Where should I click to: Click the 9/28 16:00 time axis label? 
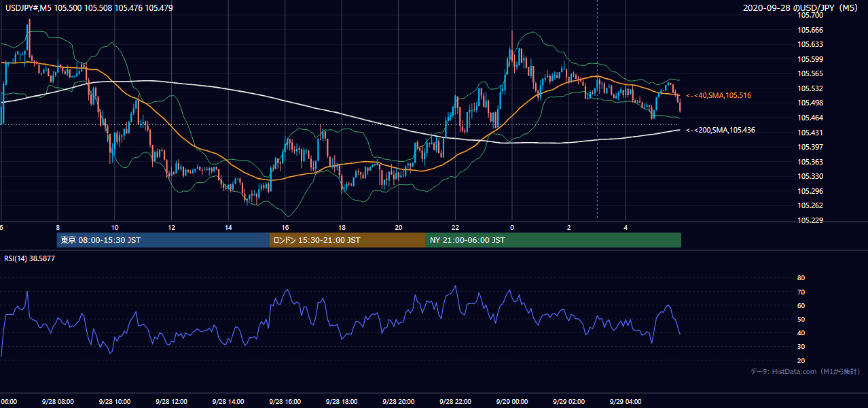click(284, 402)
